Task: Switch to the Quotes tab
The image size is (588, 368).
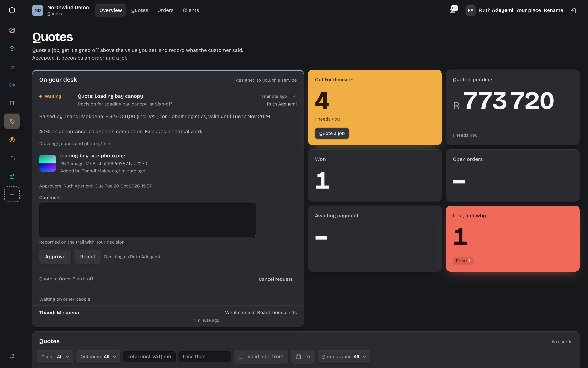Action: (x=139, y=10)
